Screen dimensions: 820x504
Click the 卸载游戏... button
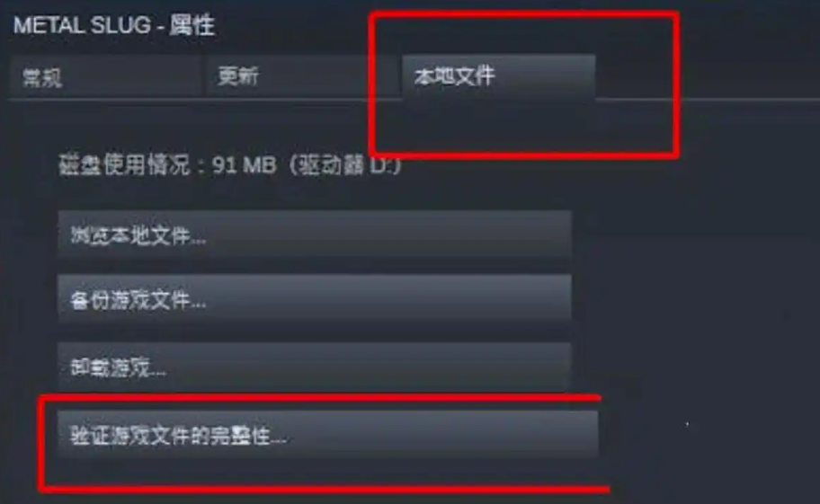tap(315, 366)
